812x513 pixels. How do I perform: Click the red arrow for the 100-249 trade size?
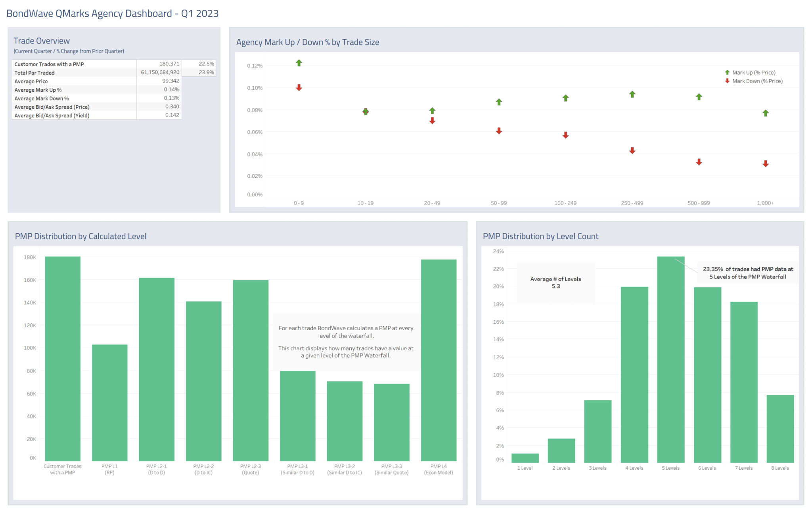tap(565, 135)
